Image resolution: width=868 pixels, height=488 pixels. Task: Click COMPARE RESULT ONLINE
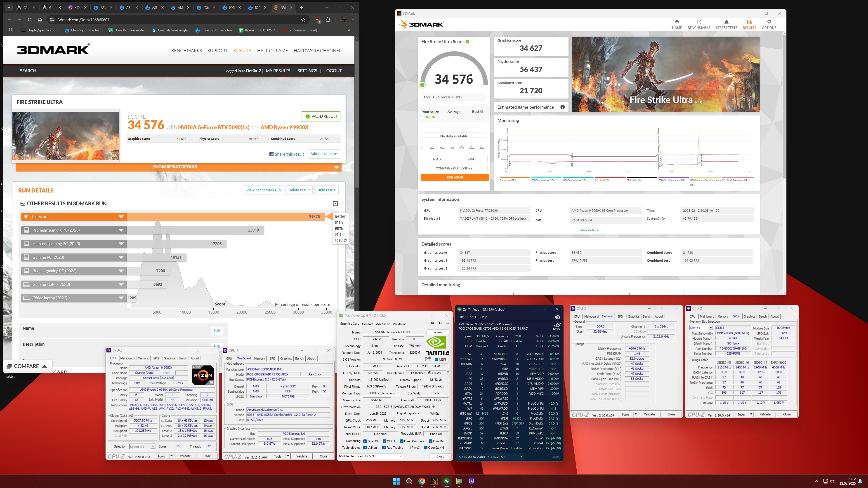tap(454, 168)
